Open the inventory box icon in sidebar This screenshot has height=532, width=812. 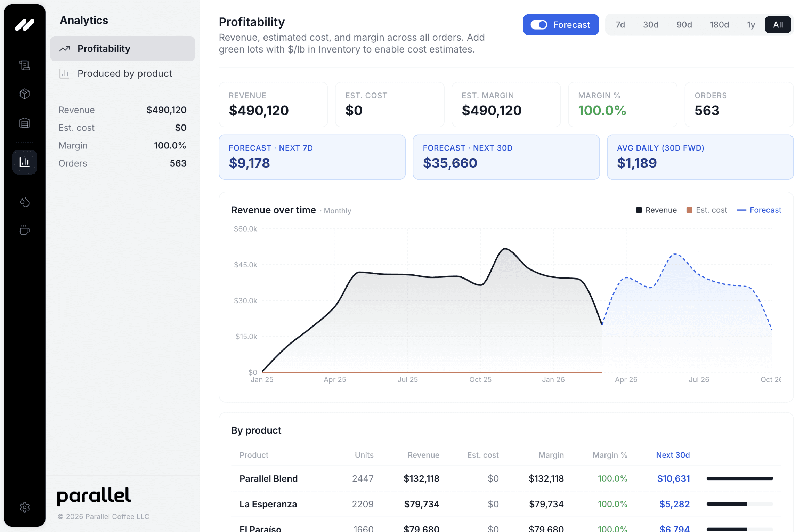(x=24, y=94)
